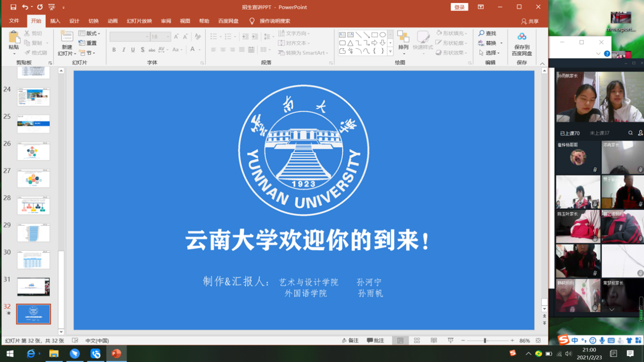Toggle Bold formatting
This screenshot has height=362, width=644.
pos(114,50)
